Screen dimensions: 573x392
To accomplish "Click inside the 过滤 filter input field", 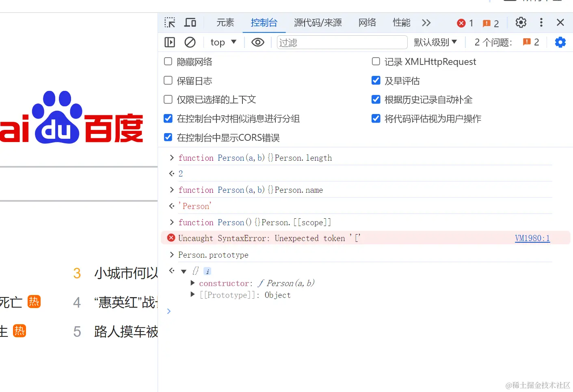I will pyautogui.click(x=342, y=42).
